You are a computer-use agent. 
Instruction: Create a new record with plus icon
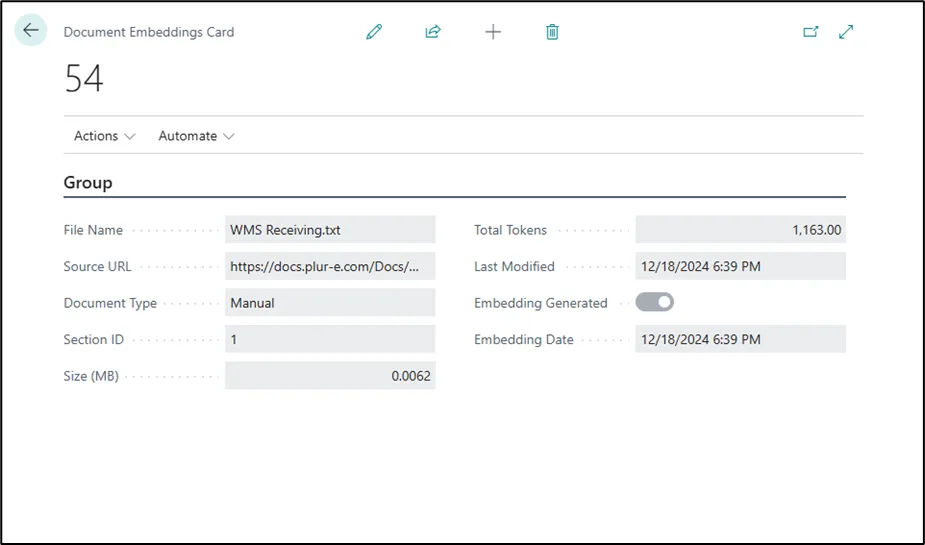pyautogui.click(x=493, y=32)
